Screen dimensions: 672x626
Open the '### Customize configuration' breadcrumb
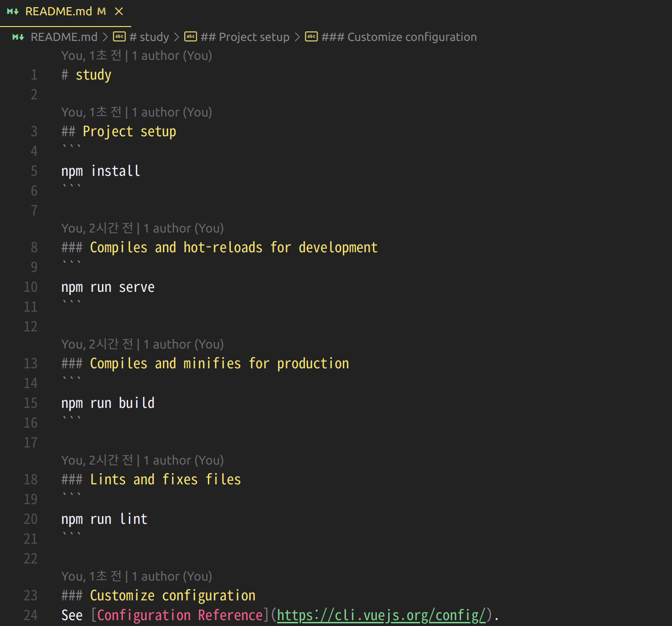(399, 37)
